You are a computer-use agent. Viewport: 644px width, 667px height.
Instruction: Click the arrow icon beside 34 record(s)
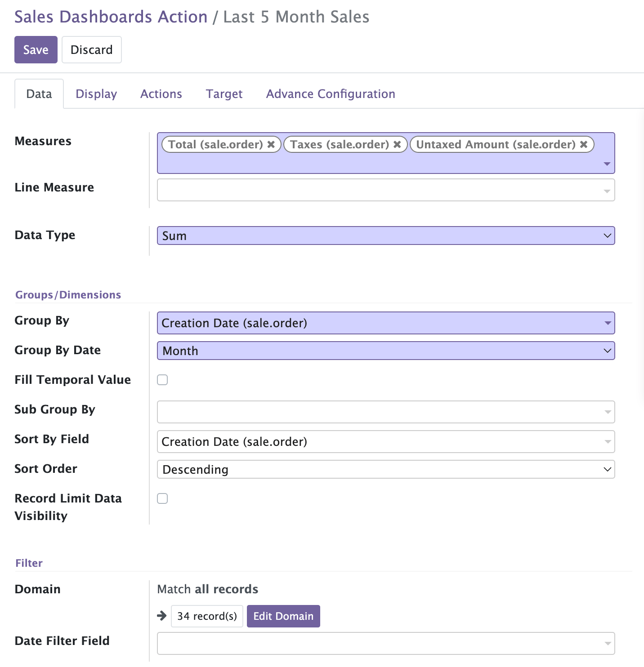[162, 616]
